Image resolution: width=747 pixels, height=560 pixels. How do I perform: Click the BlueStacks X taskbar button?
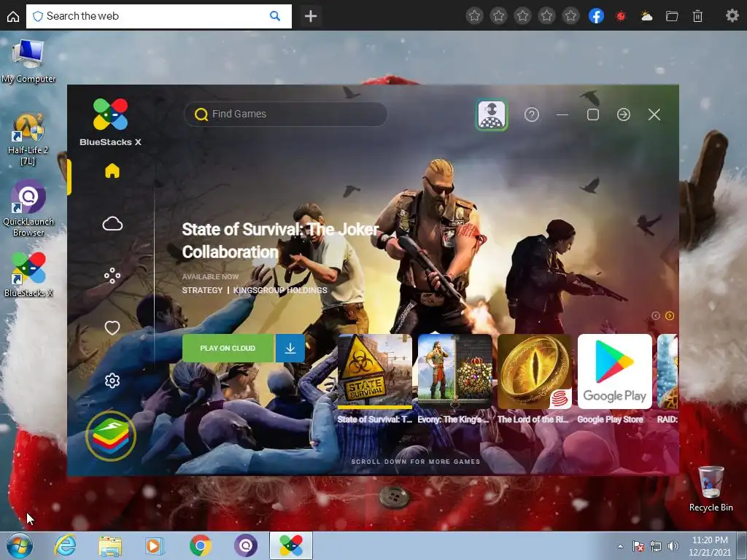click(291, 545)
